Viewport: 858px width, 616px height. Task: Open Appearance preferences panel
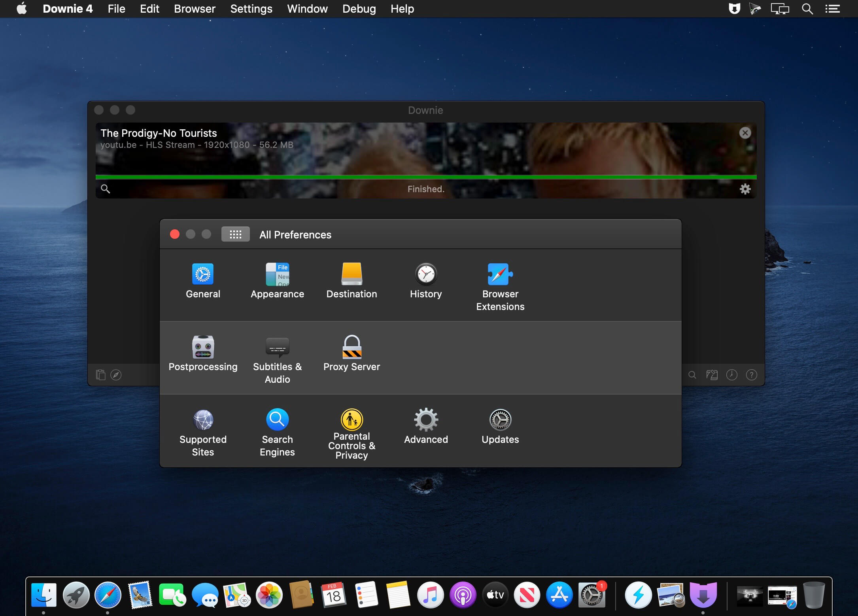(277, 280)
